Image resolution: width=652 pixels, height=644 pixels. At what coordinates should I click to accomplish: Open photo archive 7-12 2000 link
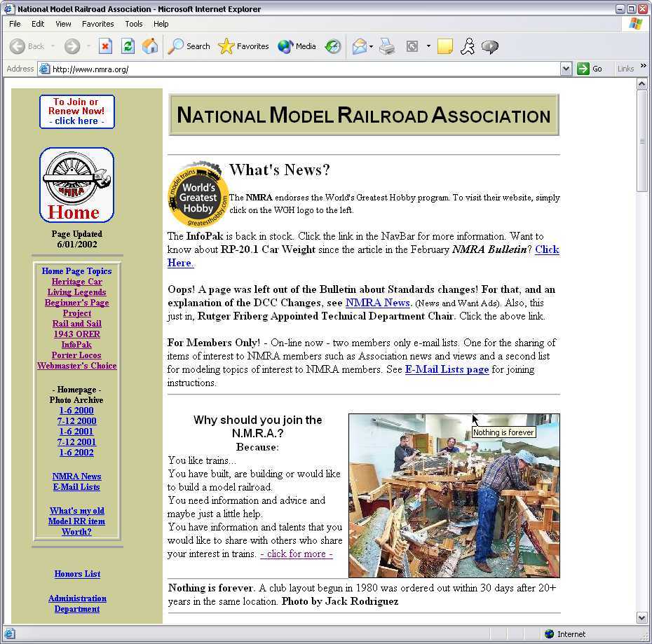(76, 420)
